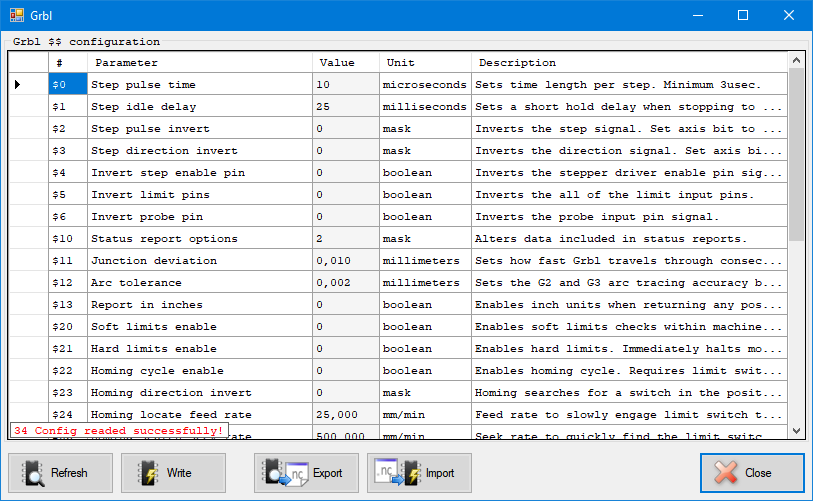Click Homing direction invert value cell
Screen dimensions: 813x501
[346, 393]
